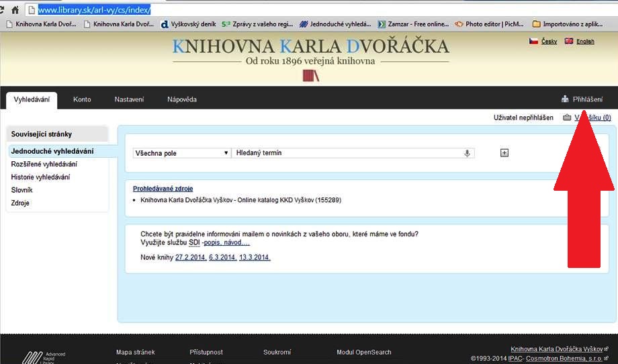The height and width of the screenshot is (364, 618).
Task: Open the Nastavení tab
Action: pos(129,99)
